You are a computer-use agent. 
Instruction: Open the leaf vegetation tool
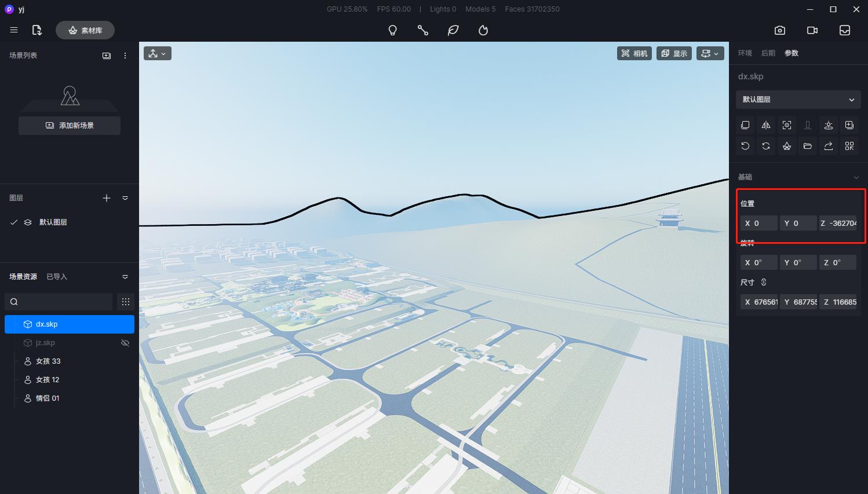(453, 30)
